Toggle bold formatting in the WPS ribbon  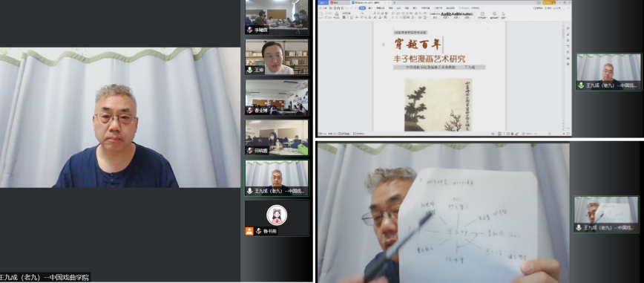click(x=344, y=17)
